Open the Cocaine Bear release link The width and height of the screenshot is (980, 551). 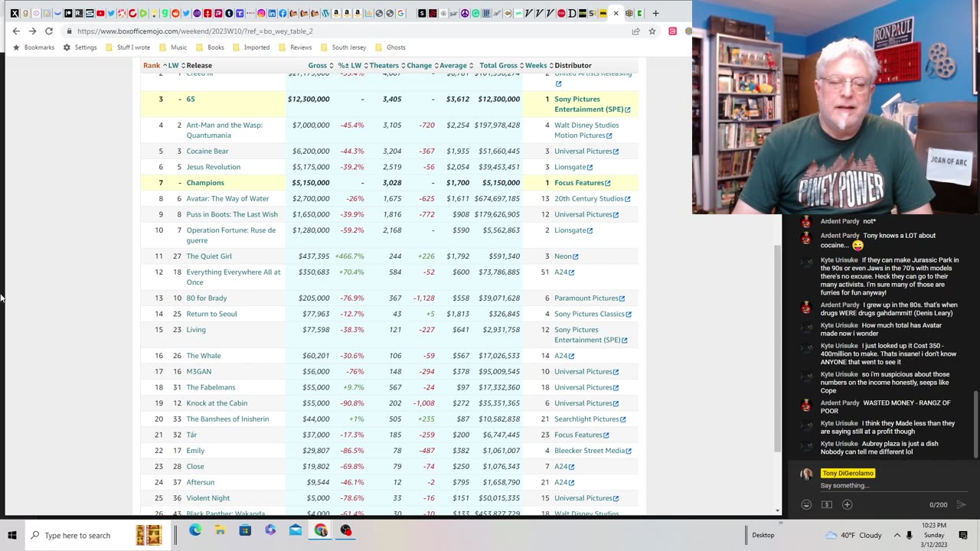click(x=207, y=152)
